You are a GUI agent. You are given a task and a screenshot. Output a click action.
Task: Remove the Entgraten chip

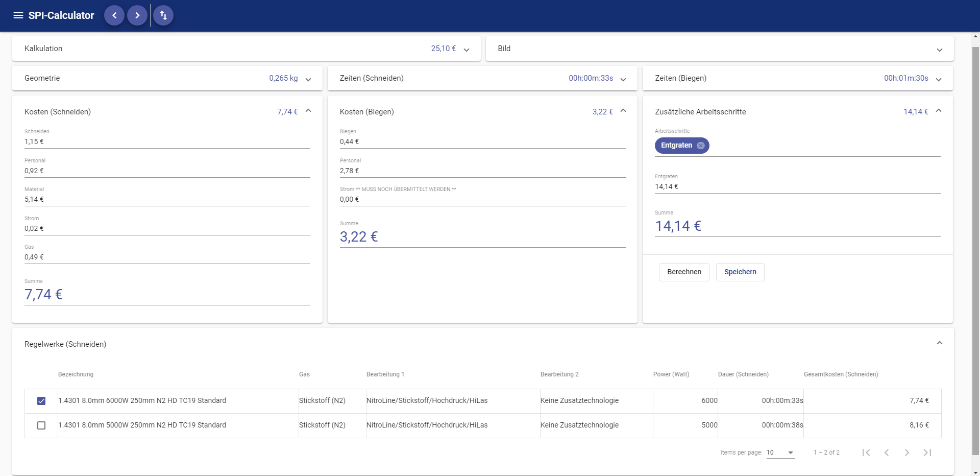[x=701, y=146]
